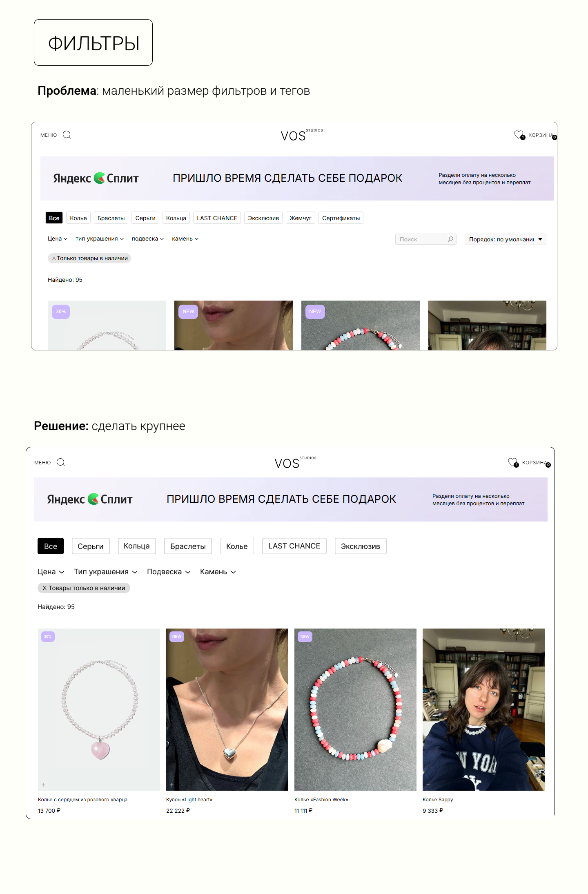Click the search magnifier icon in top mockup header
The height and width of the screenshot is (894, 588).
[67, 135]
